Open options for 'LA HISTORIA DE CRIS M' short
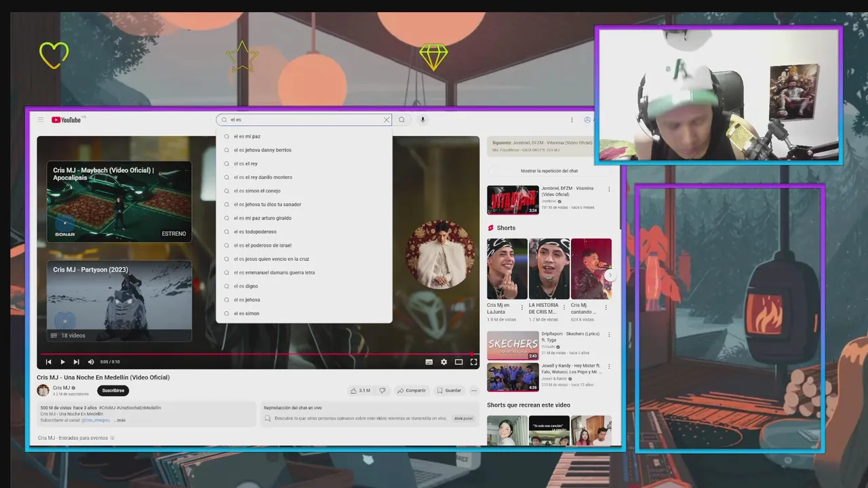 565,307
